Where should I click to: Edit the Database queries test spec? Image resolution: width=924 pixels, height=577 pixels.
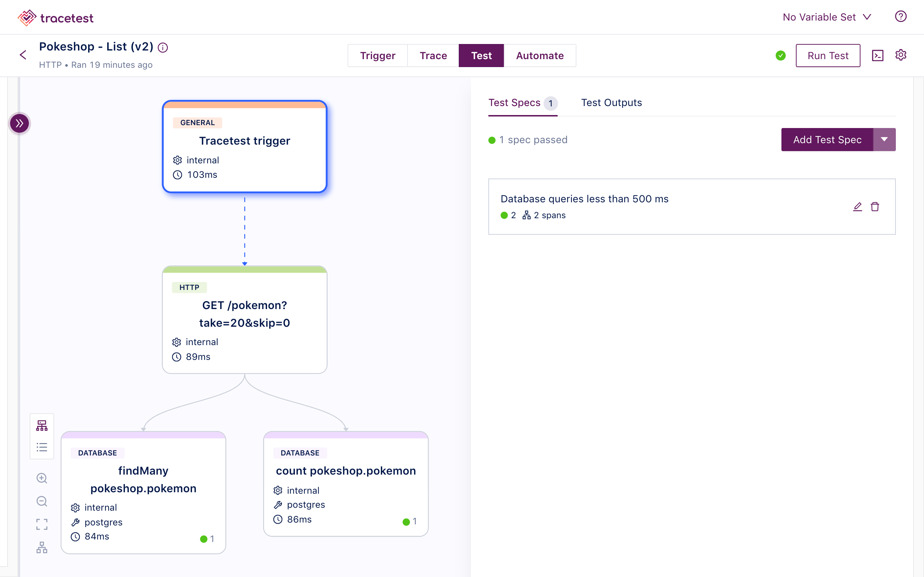[858, 206]
